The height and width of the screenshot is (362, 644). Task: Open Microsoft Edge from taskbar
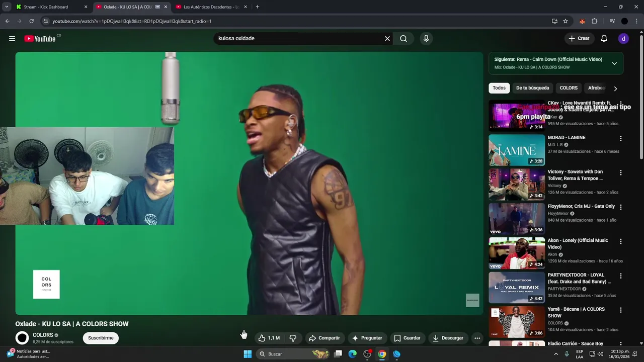click(353, 354)
